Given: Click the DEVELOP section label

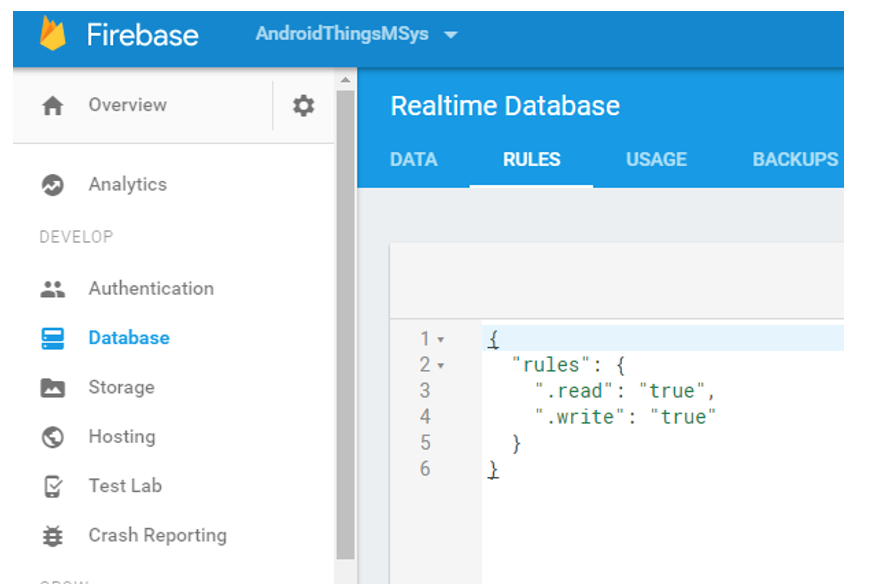Looking at the screenshot, I should pyautogui.click(x=76, y=237).
